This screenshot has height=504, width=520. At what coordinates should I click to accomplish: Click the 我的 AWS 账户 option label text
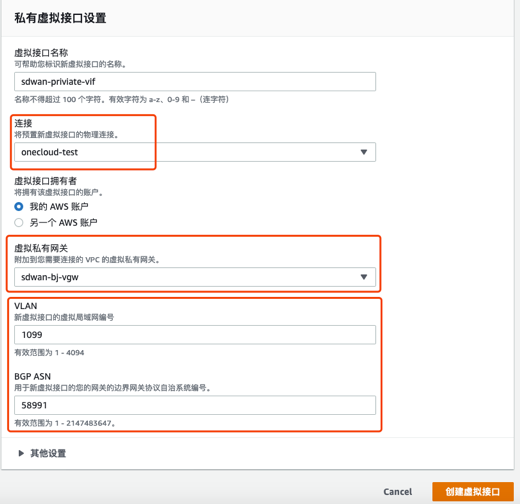tap(59, 207)
